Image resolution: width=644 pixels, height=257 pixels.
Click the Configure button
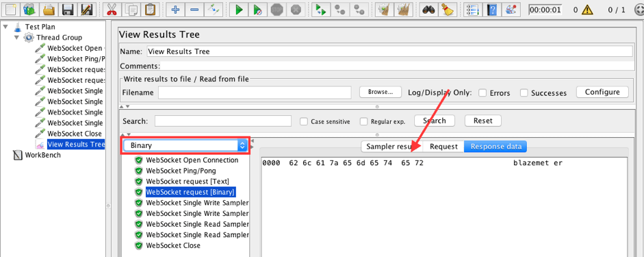pos(602,92)
